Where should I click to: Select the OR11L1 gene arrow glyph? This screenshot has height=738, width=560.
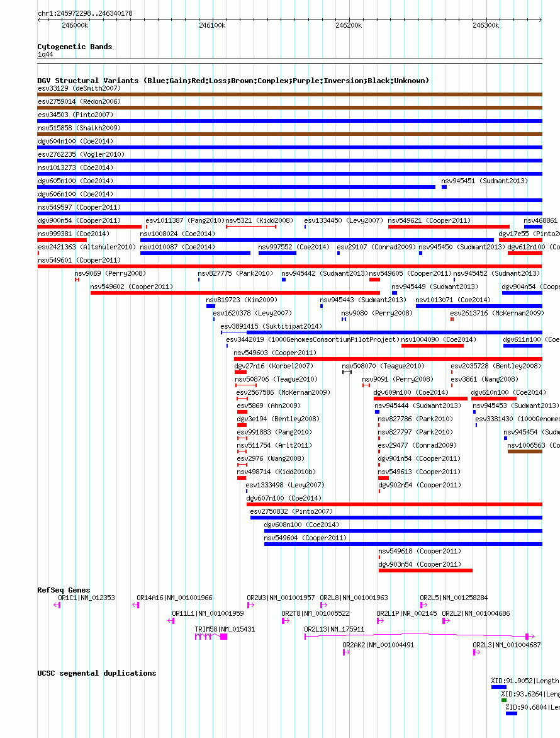click(171, 620)
